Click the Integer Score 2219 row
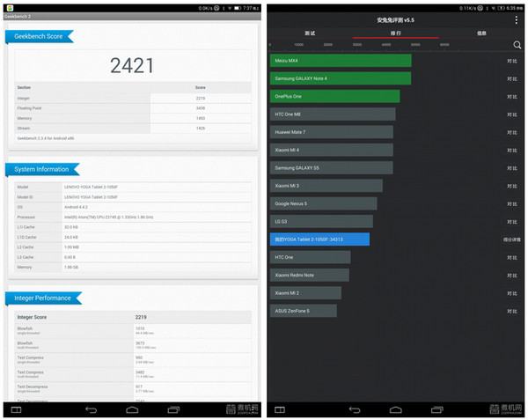The width and height of the screenshot is (528, 420). (133, 317)
